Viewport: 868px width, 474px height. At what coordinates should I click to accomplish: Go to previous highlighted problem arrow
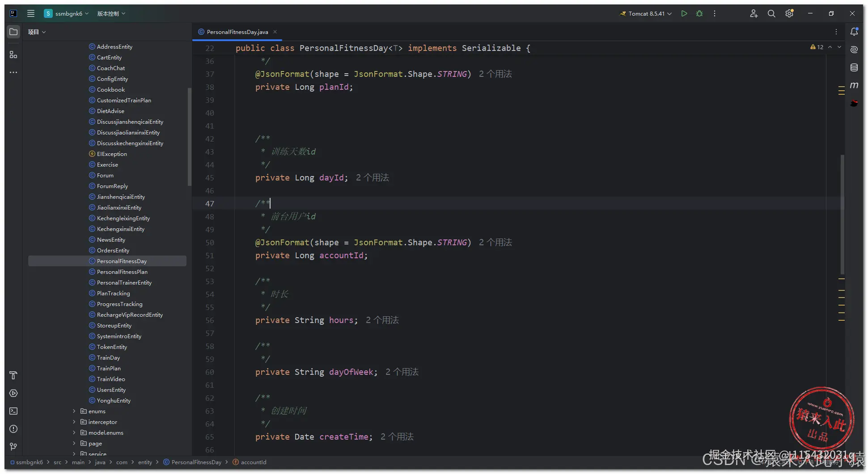click(x=830, y=47)
